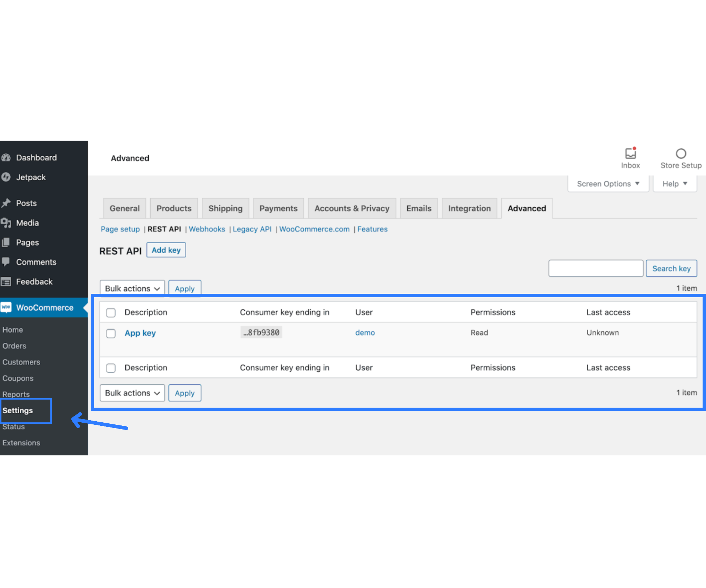Open the WooCommerce sidebar menu

click(45, 307)
